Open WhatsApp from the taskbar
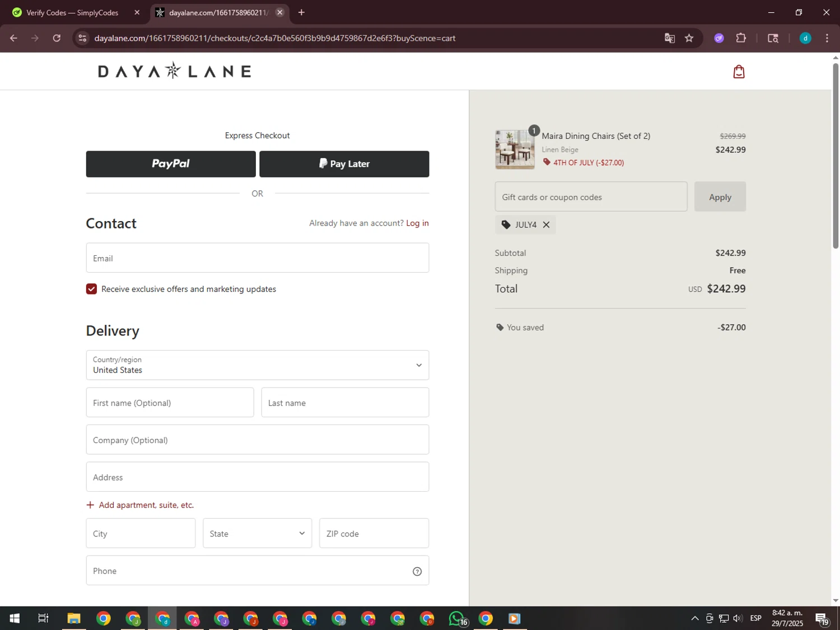Viewport: 840px width, 630px height. coord(457,618)
